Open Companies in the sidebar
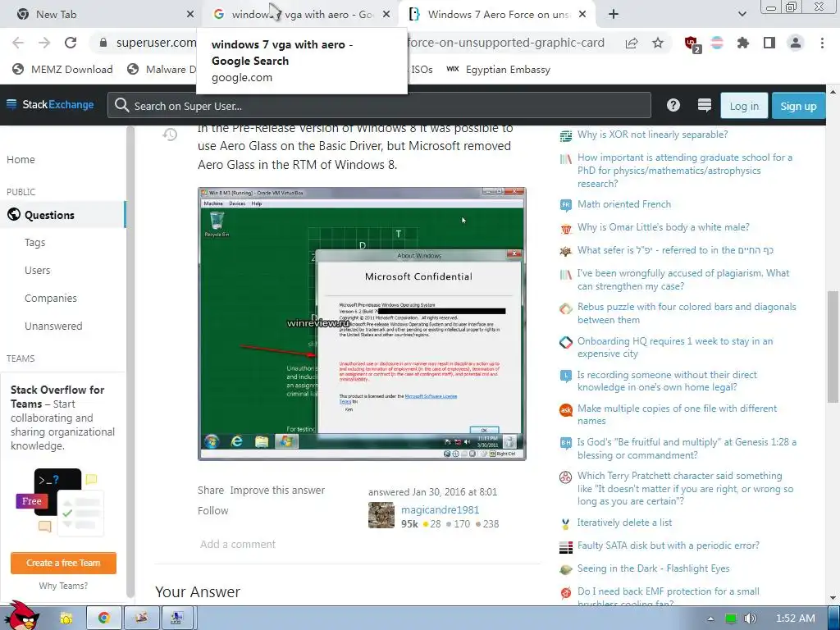Image resolution: width=840 pixels, height=630 pixels. click(51, 299)
